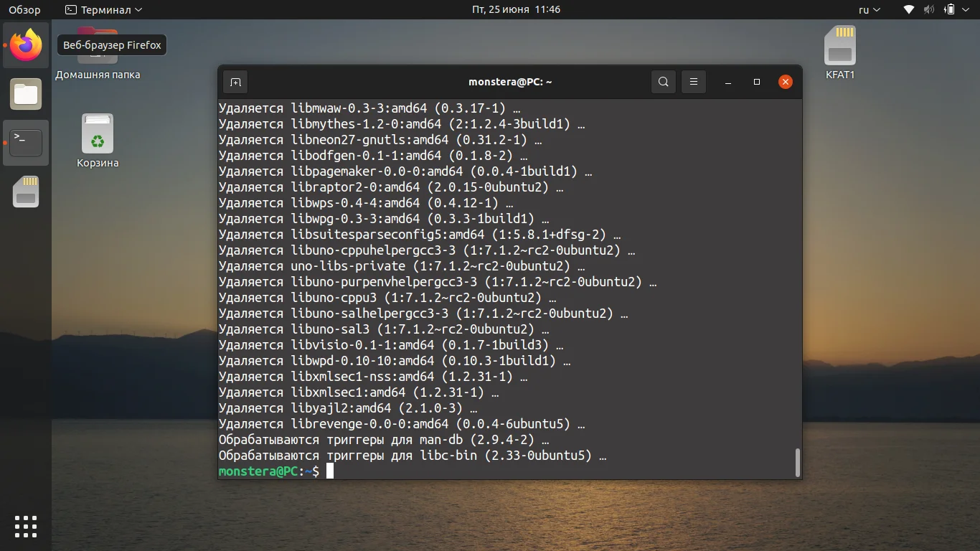Click the libyajl2:amd64 line

click(348, 408)
